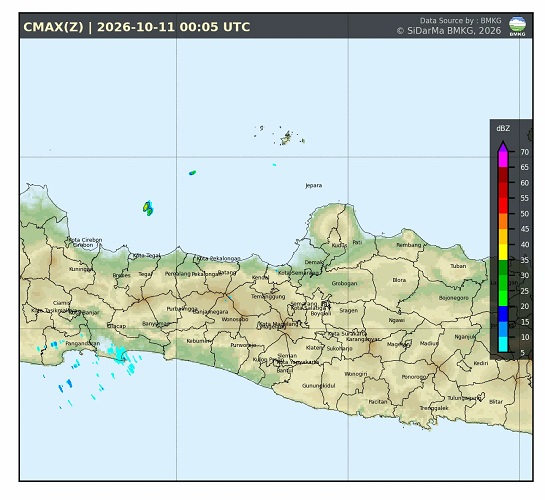Click the Madiun map label
This screenshot has width=545, height=500.
(x=429, y=343)
